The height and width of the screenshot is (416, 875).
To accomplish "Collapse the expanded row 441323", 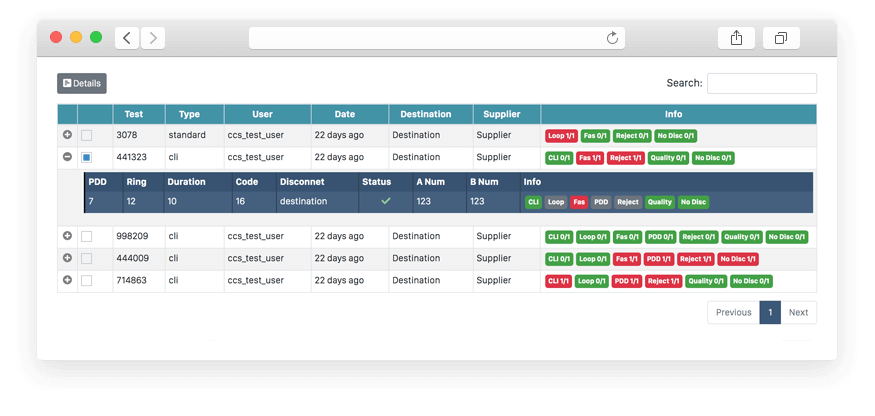I will (67, 157).
